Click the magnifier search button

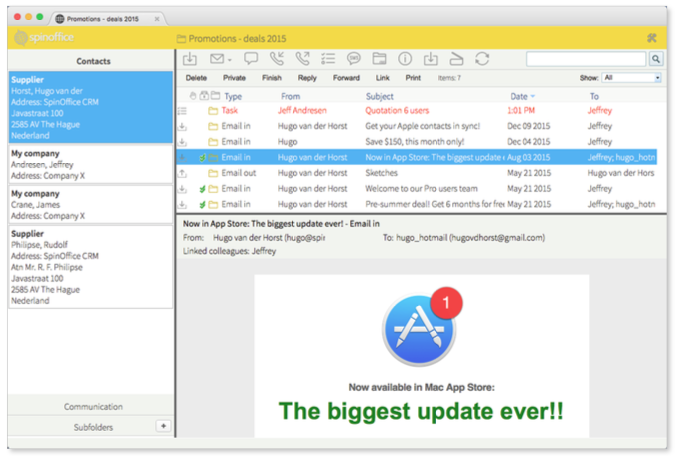(x=656, y=59)
